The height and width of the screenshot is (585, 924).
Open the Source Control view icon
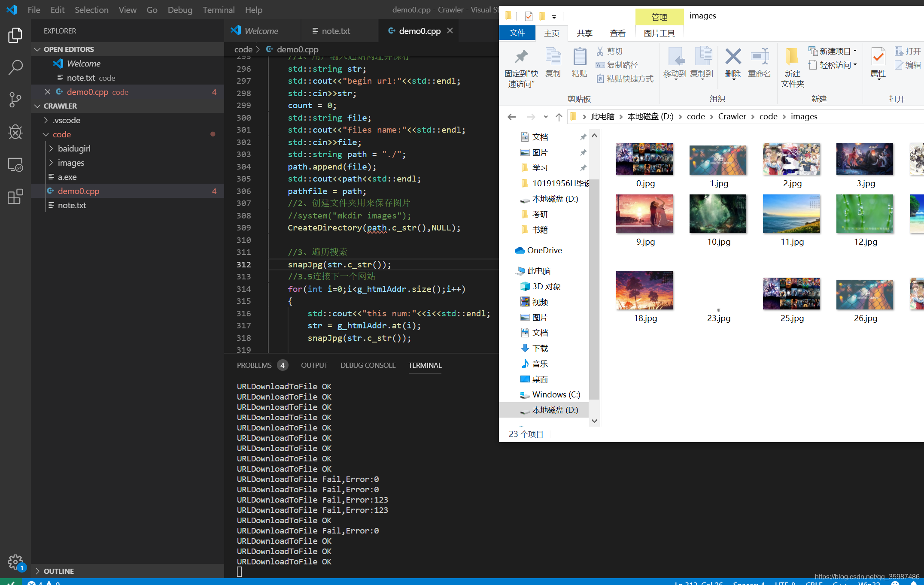coord(15,100)
